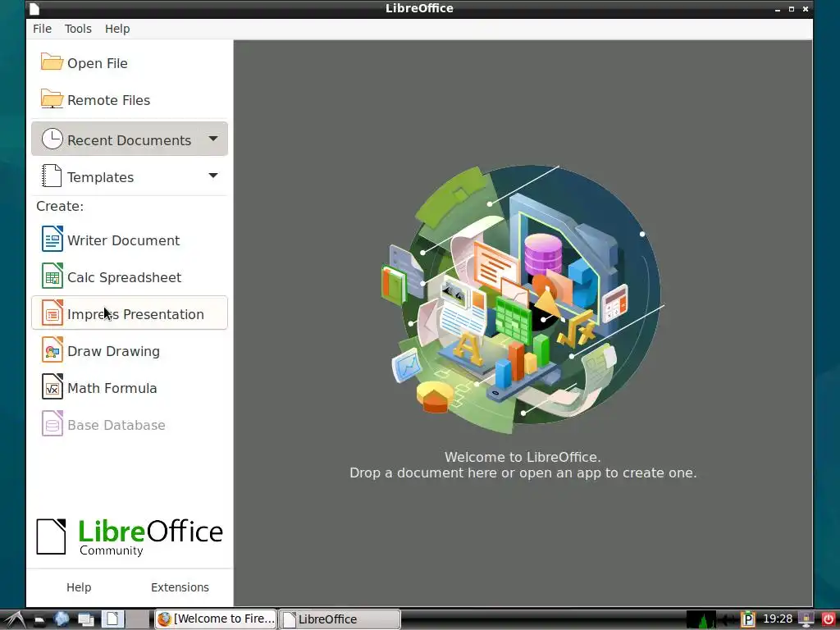
Task: Click the Open File button
Action: pos(129,62)
